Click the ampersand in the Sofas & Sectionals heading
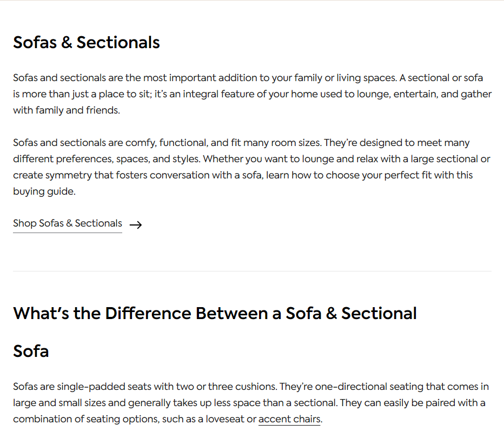Image resolution: width=504 pixels, height=431 pixels. tap(67, 42)
